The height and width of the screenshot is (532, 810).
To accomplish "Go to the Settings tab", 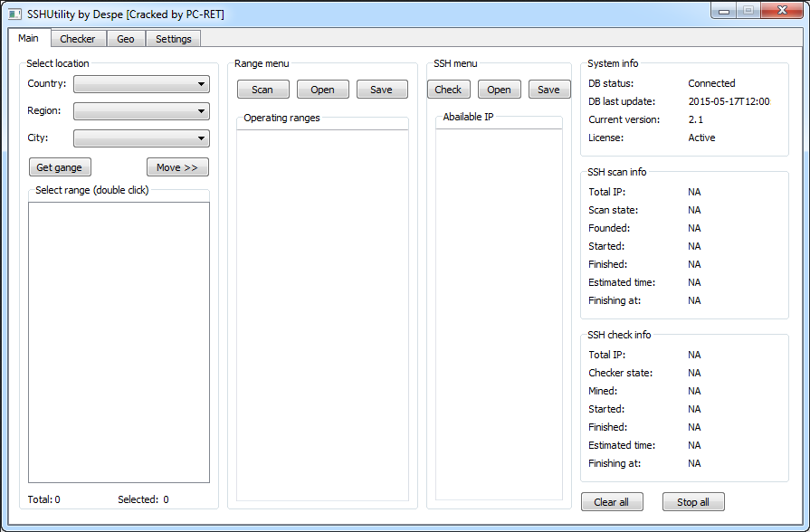I will point(173,39).
